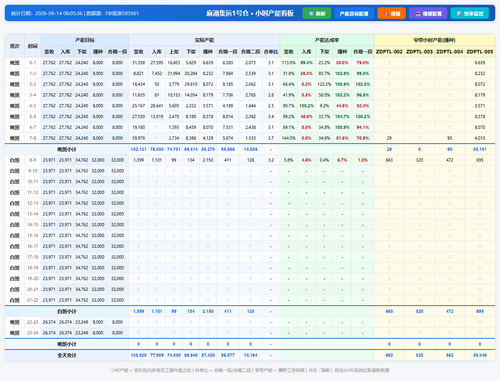Click the 时间 column header
This screenshot has width=500, height=381.
[33, 46]
